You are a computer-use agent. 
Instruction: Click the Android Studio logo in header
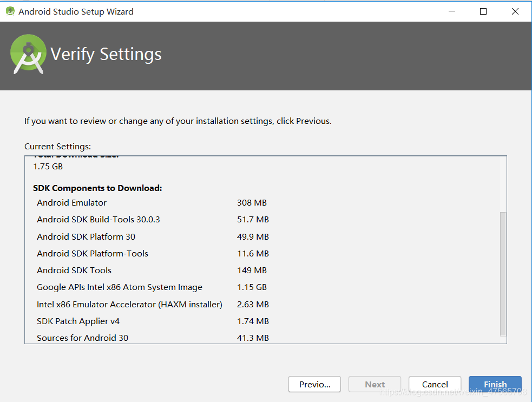pos(28,54)
